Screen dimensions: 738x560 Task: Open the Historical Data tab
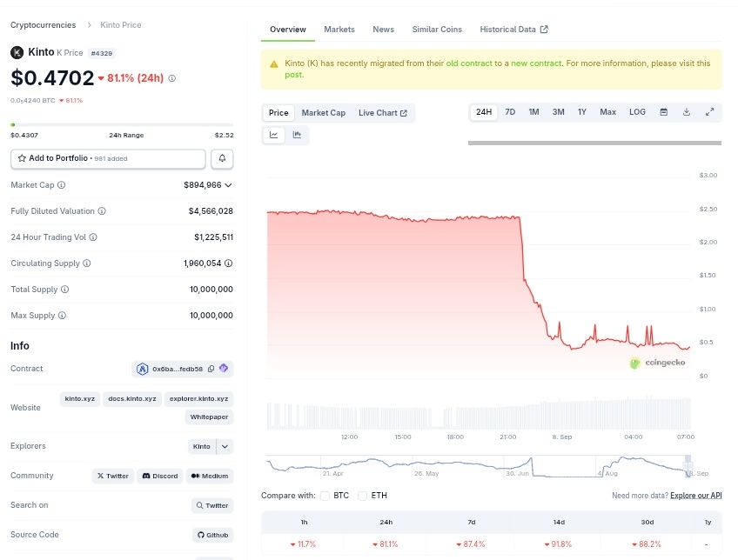tap(513, 30)
